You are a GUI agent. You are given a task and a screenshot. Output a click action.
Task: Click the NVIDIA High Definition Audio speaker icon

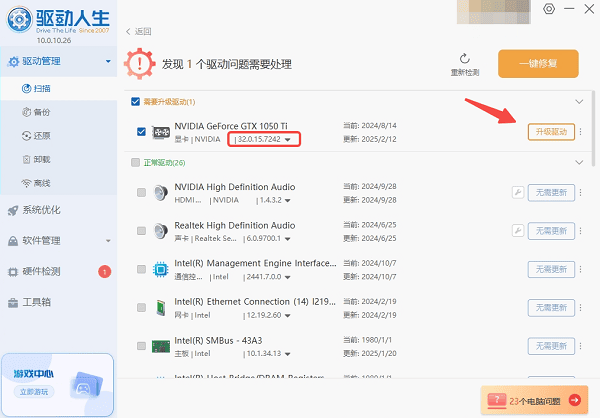161,193
